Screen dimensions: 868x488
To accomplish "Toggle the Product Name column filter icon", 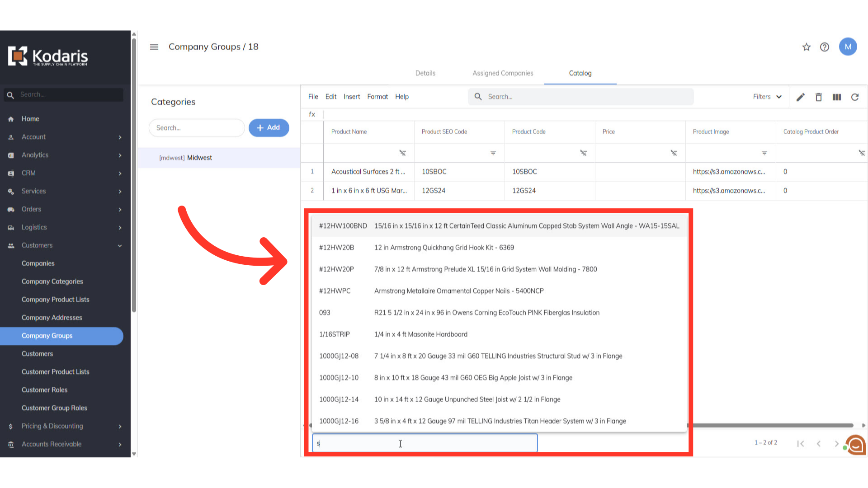I will (402, 153).
